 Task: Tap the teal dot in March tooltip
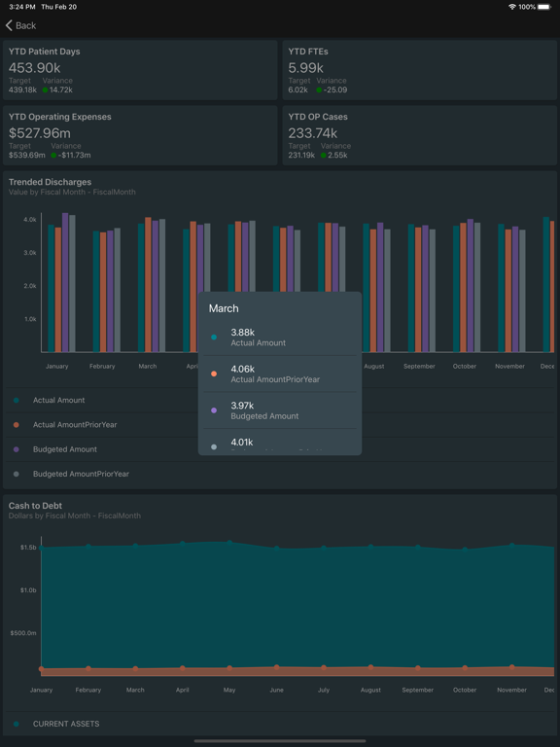[x=214, y=338]
